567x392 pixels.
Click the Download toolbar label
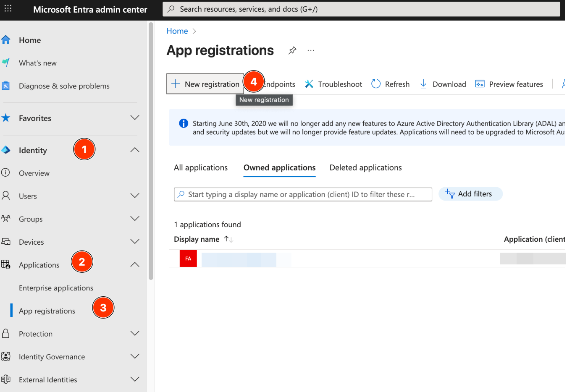point(449,84)
